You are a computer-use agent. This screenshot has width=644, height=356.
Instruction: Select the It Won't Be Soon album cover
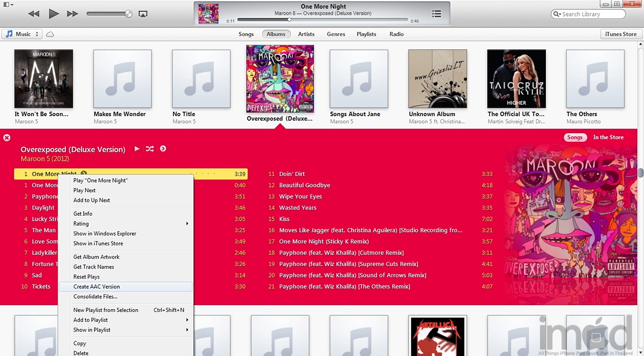[44, 78]
